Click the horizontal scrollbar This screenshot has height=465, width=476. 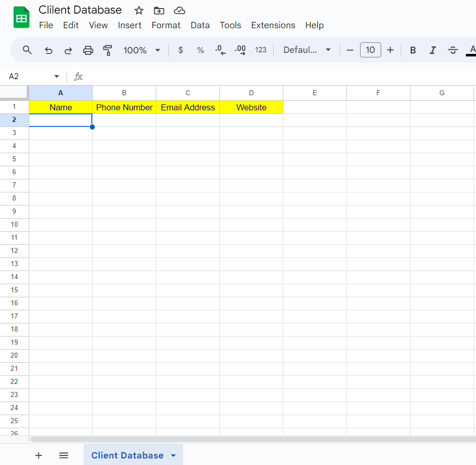pos(253,439)
